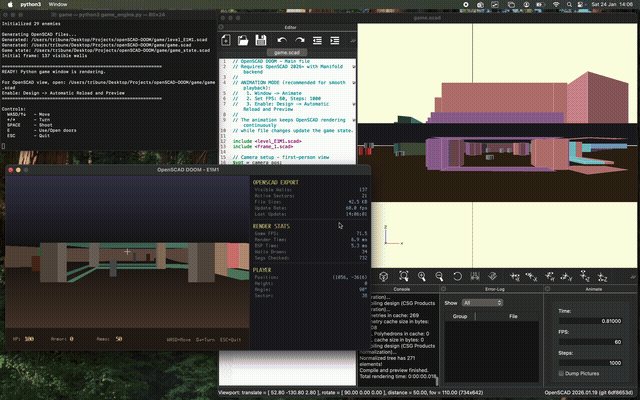Viewport: 640px width, 400px height.
Task: Zoom in on the 3D viewport
Action: pos(422,276)
